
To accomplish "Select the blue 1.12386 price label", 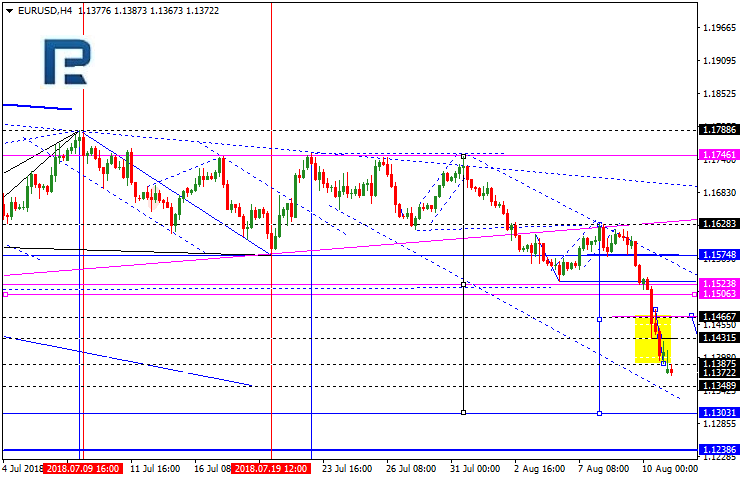I will point(719,449).
